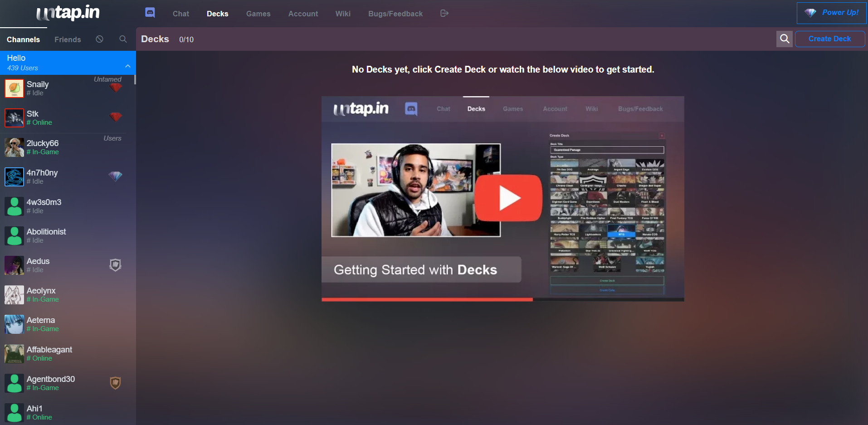Click the username Stk

click(32, 114)
